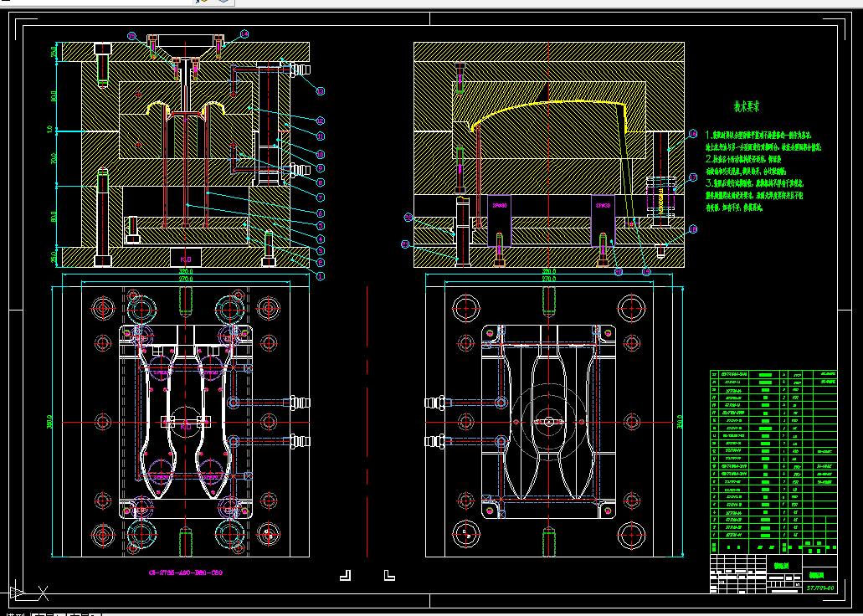Click the 270.0 dimension under the right section view
Viewport: 863px width, 616px height.
pyautogui.click(x=549, y=279)
